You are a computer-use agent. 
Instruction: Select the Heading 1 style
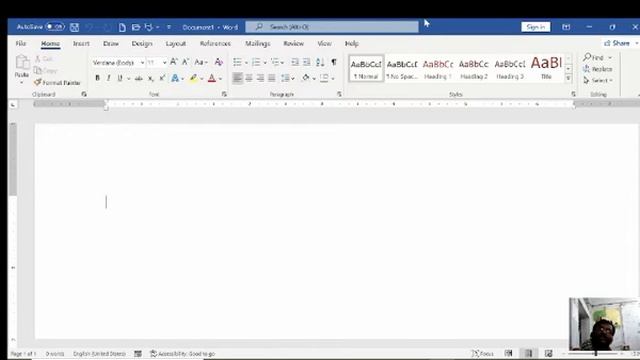438,69
